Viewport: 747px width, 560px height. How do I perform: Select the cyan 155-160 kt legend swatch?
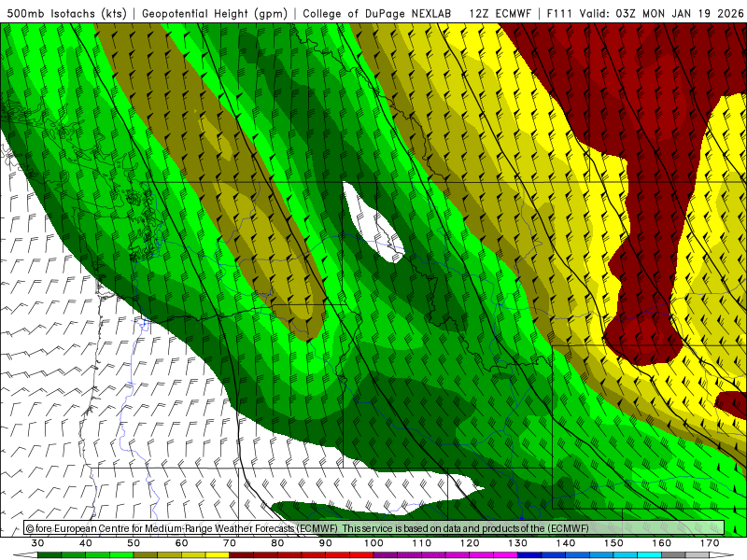point(649,555)
